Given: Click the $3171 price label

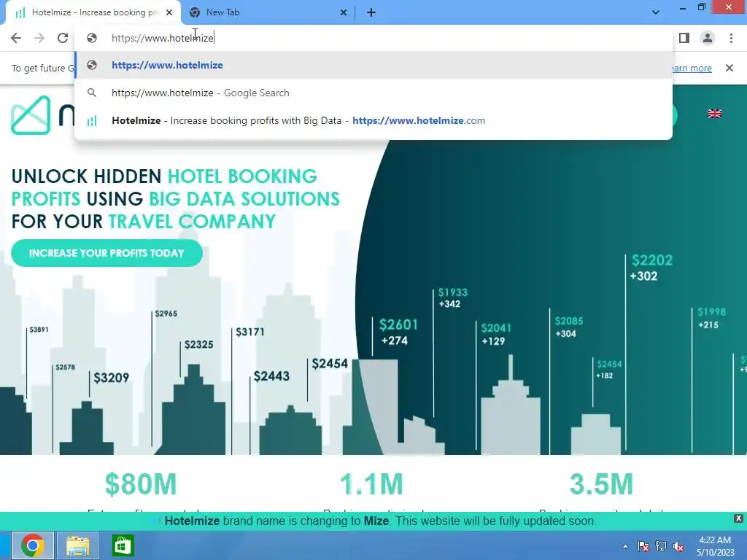Looking at the screenshot, I should pyautogui.click(x=250, y=332).
